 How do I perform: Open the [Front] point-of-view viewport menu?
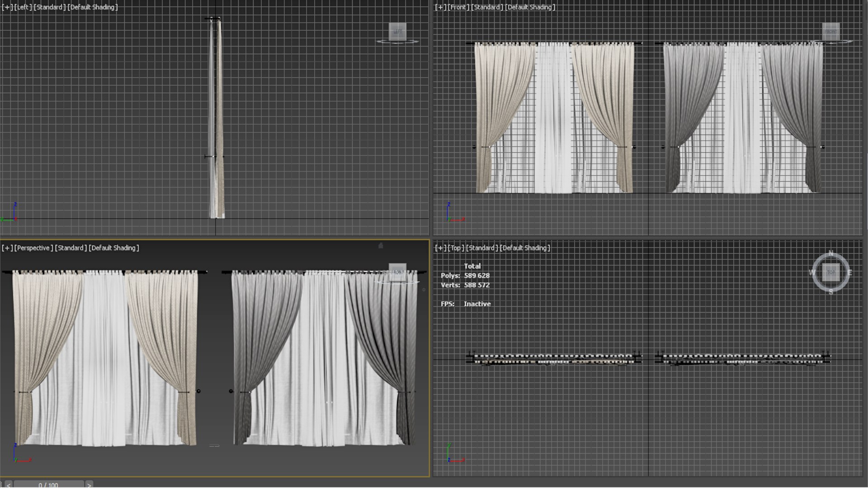click(x=458, y=7)
